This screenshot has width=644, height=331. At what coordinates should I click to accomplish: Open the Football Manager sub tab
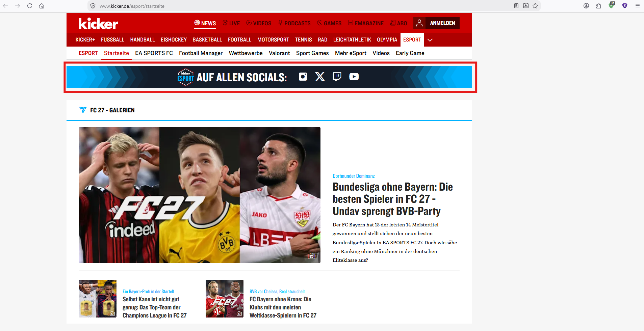pyautogui.click(x=201, y=53)
